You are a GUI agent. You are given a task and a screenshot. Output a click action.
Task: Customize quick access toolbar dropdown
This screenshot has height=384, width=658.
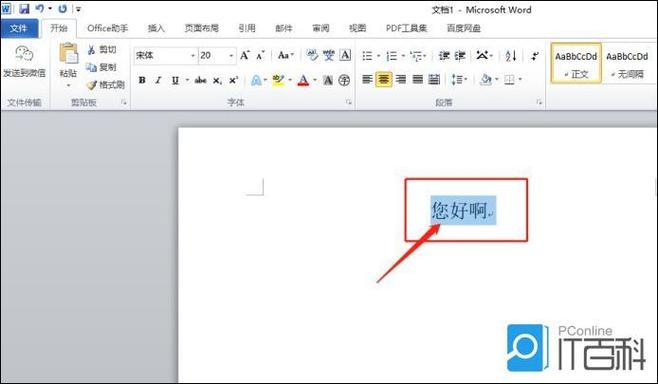pos(78,8)
